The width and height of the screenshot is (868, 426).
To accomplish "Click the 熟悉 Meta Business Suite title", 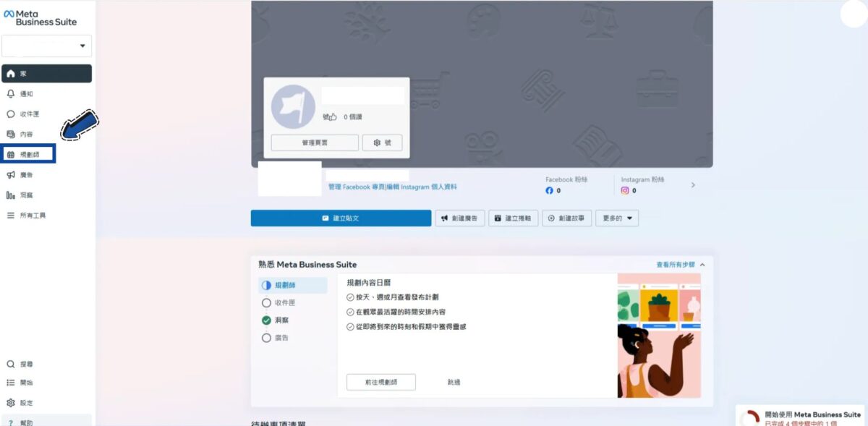I will pos(307,265).
